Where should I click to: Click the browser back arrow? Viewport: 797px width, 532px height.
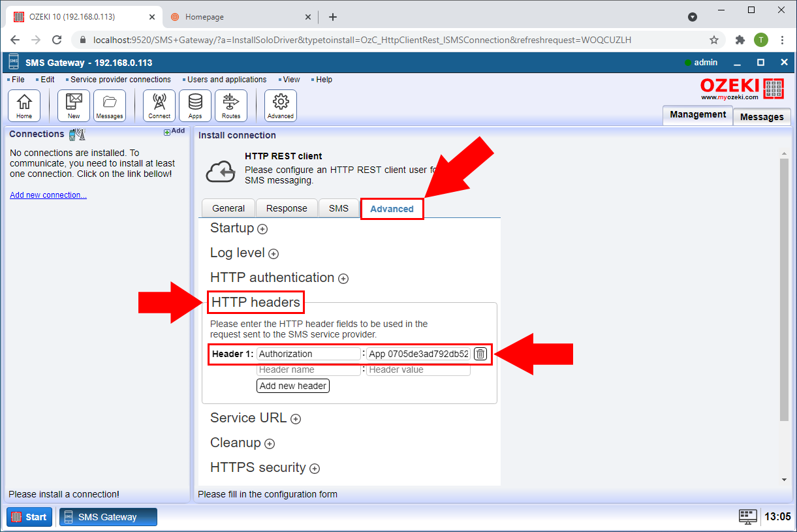pos(15,40)
